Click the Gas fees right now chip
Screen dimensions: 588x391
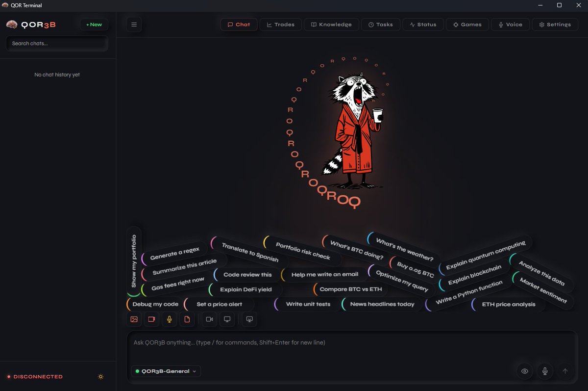click(x=177, y=284)
